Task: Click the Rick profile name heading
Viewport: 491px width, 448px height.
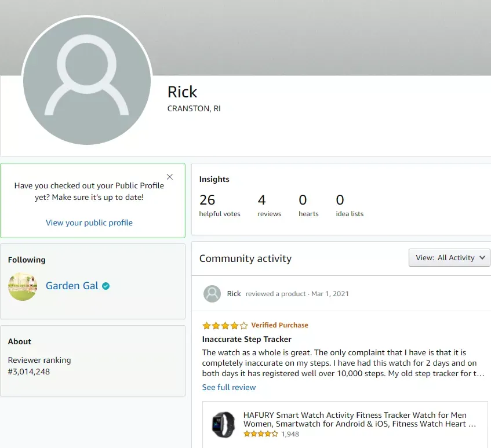Action: (182, 92)
